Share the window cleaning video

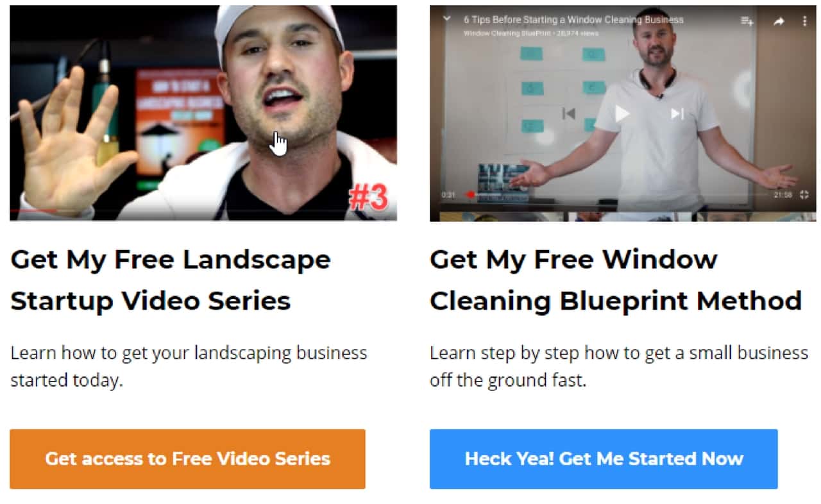click(x=779, y=21)
